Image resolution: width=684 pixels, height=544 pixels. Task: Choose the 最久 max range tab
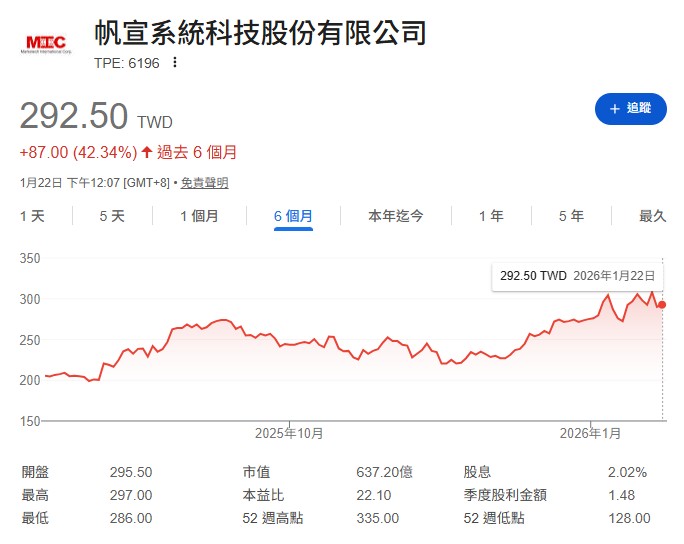653,216
